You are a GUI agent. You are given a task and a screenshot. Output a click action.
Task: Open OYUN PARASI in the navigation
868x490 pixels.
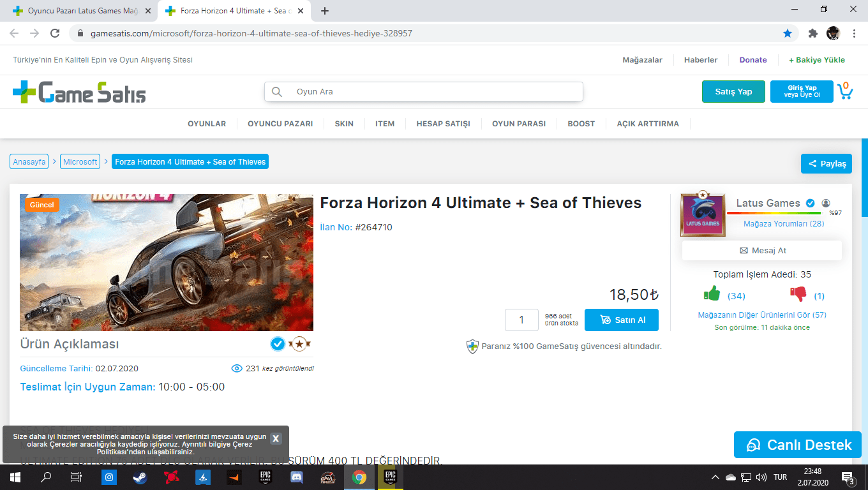(x=519, y=124)
